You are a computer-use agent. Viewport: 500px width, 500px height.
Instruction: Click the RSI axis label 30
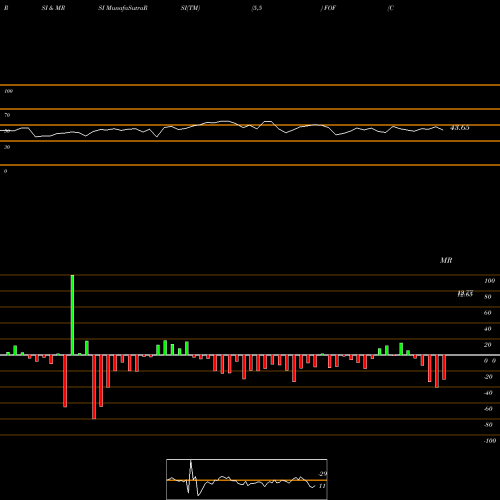click(x=7, y=147)
